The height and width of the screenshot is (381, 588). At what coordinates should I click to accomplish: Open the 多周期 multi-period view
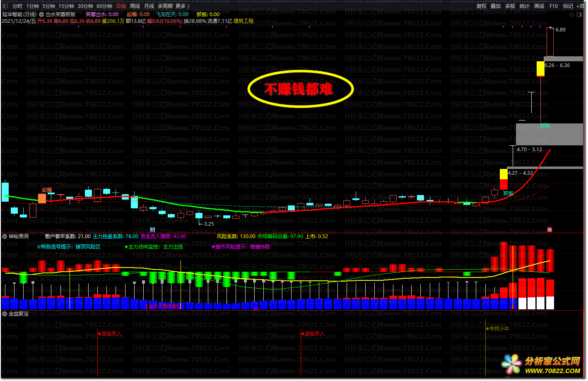[165, 6]
